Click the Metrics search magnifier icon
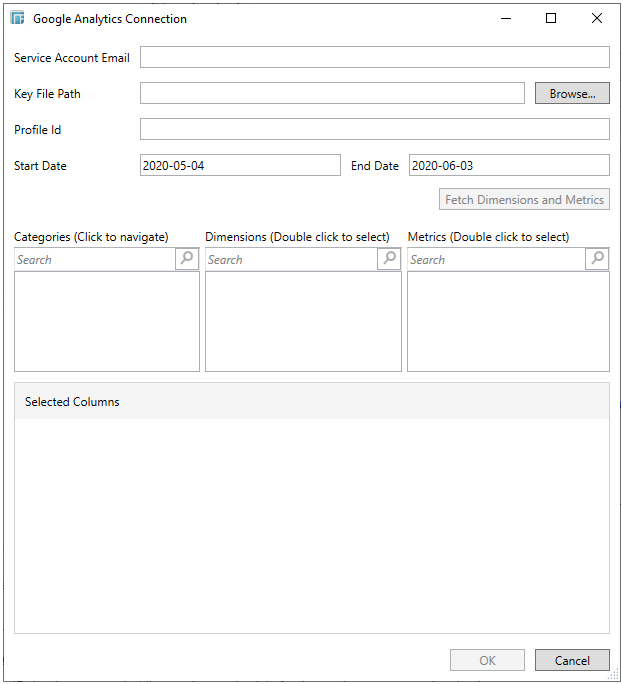Viewport: 623px width, 684px height. tap(597, 259)
